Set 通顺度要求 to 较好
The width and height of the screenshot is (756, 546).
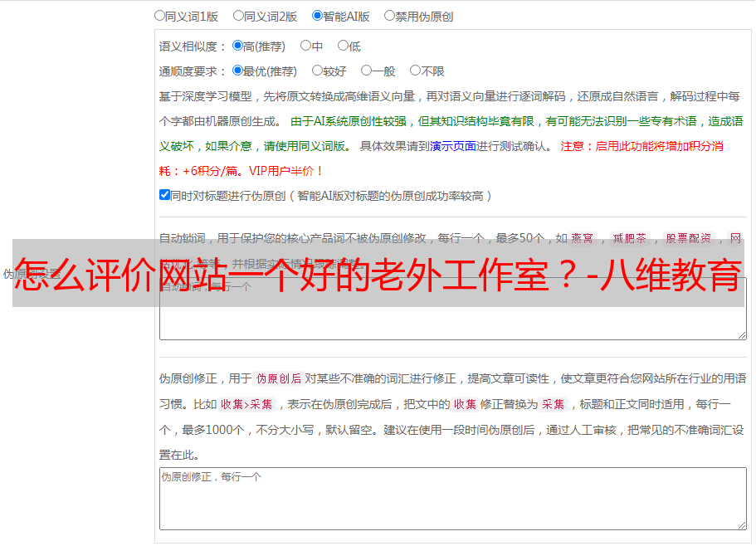317,71
